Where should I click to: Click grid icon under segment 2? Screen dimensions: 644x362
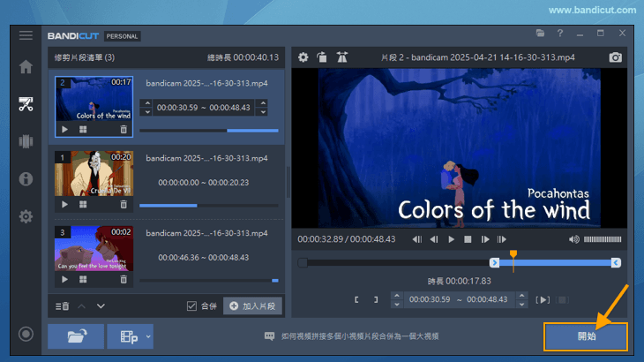coord(83,130)
